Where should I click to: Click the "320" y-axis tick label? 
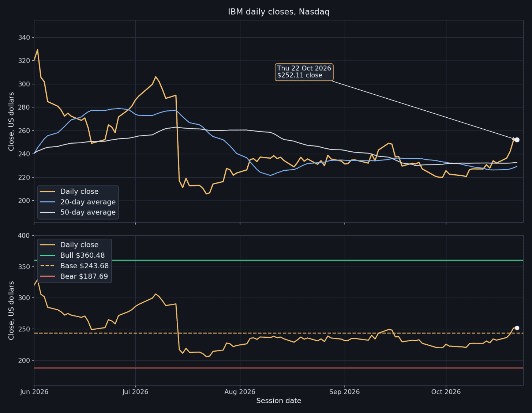tap(24, 61)
